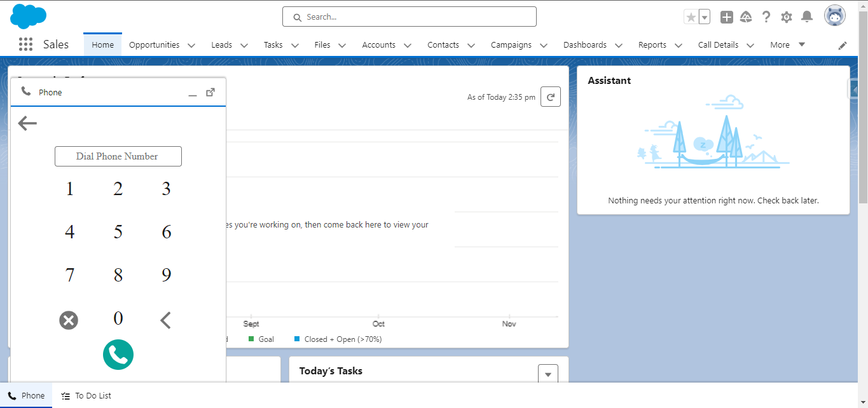Screen dimensions: 868x408
Task: Open the Favorites list dropdown arrow
Action: [705, 17]
